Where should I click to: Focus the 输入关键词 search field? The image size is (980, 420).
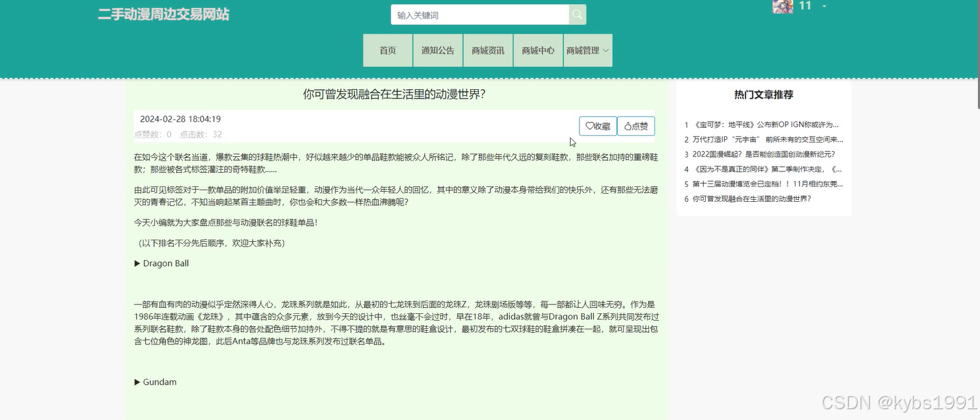pos(480,15)
